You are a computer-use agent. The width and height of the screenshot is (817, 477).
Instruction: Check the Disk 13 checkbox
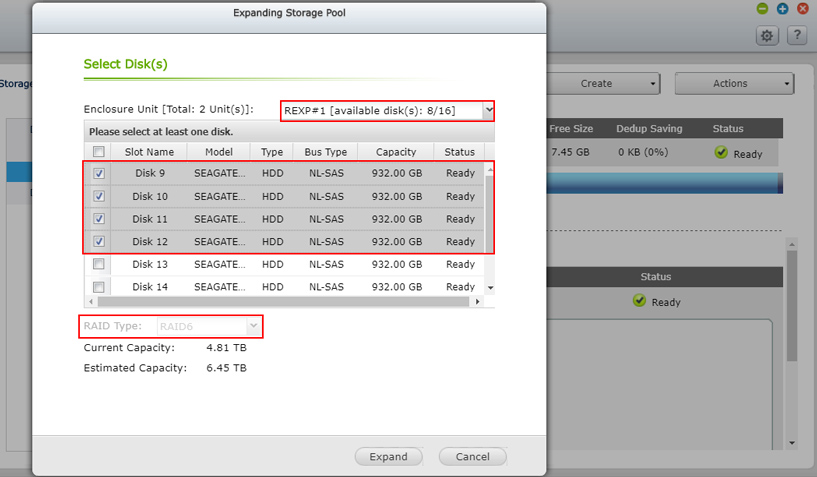[98, 265]
